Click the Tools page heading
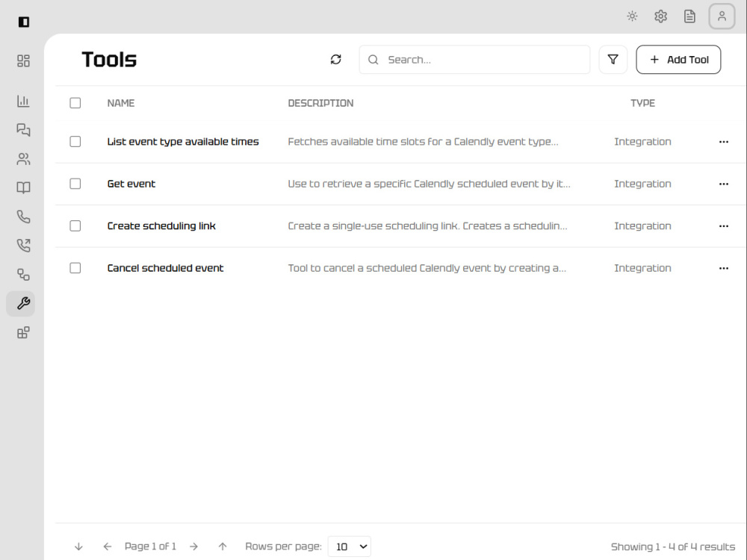 click(x=109, y=60)
